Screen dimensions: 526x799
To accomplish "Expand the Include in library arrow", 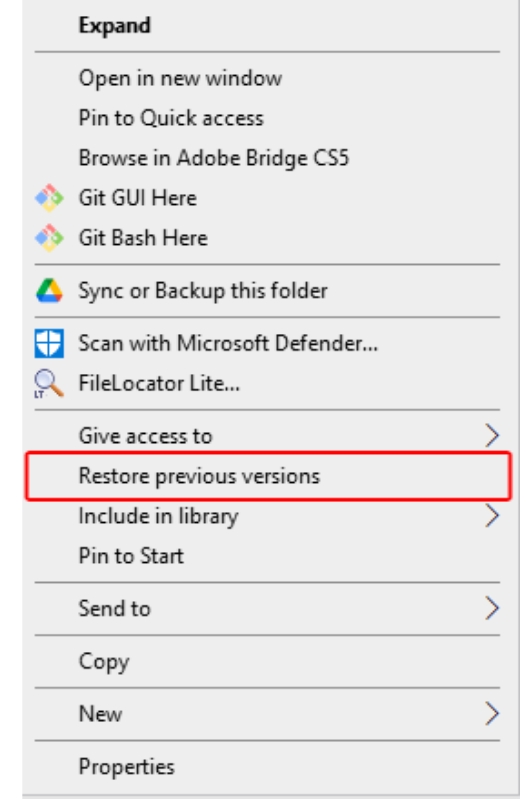I will 491,516.
